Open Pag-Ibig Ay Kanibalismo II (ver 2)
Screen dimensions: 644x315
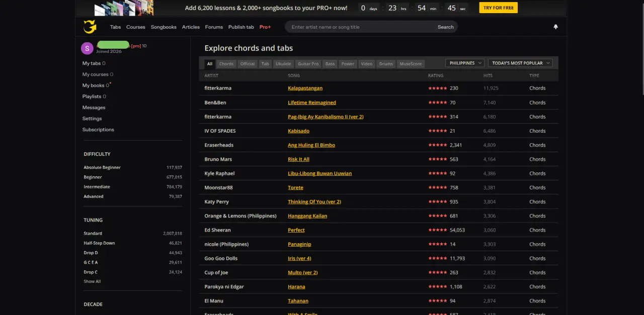pyautogui.click(x=326, y=117)
